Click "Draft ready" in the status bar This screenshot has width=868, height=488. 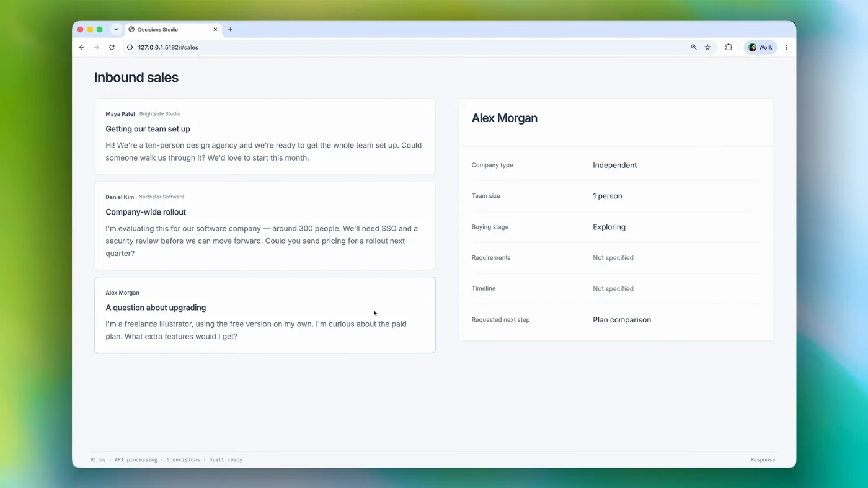tap(226, 460)
